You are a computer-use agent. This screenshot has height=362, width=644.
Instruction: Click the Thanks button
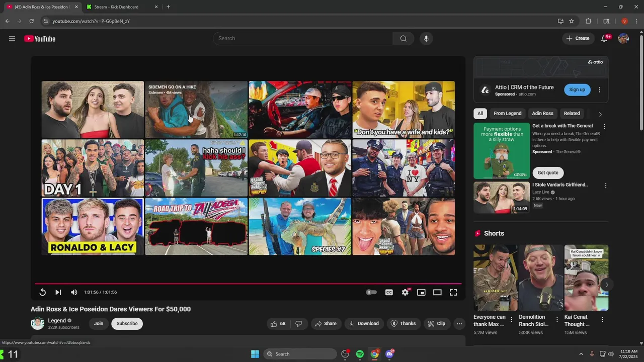(404, 324)
